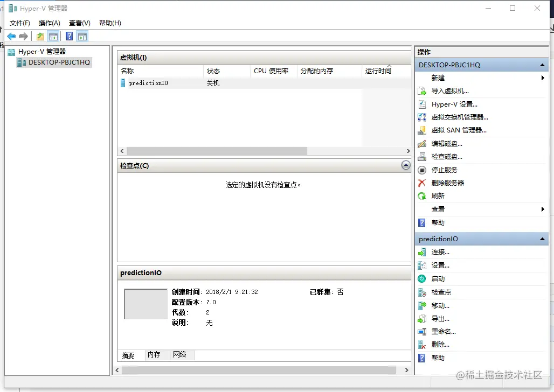Click the Back arrow toolbar icon
The width and height of the screenshot is (554, 392).
click(x=11, y=37)
